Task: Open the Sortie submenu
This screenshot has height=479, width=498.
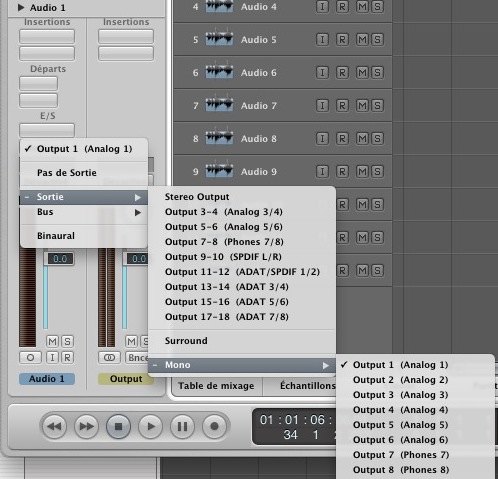Action: 84,197
